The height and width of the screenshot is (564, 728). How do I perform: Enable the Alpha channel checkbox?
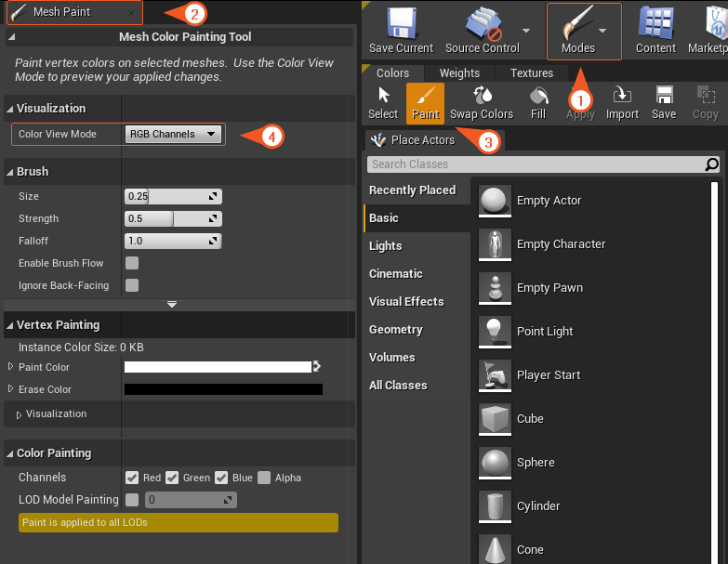(x=264, y=478)
